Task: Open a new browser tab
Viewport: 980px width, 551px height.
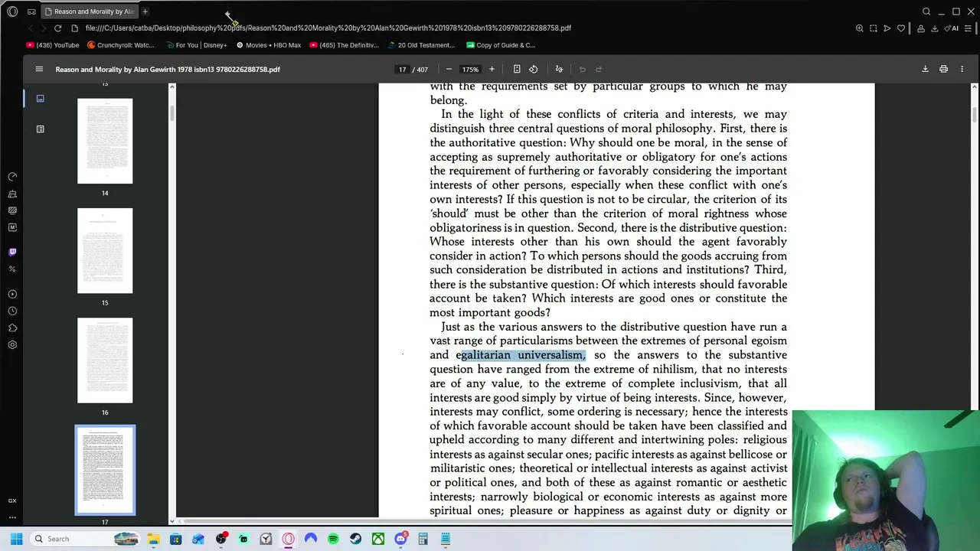Action: coord(145,11)
